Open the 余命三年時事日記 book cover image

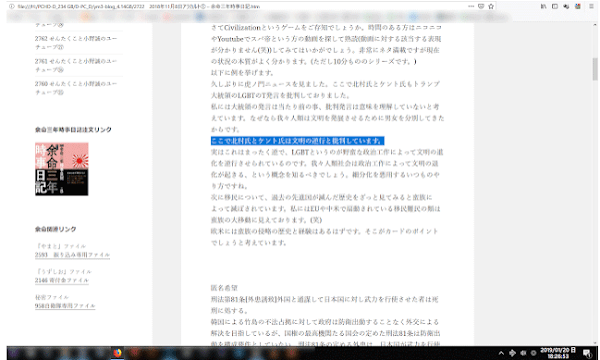pyautogui.click(x=62, y=169)
